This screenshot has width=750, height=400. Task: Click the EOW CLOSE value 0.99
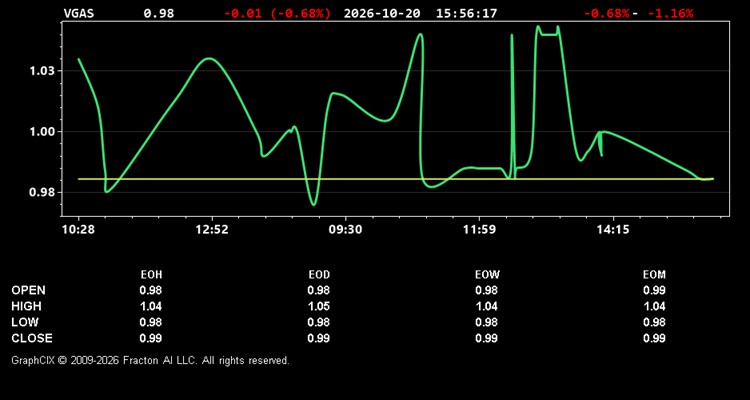[x=486, y=338]
